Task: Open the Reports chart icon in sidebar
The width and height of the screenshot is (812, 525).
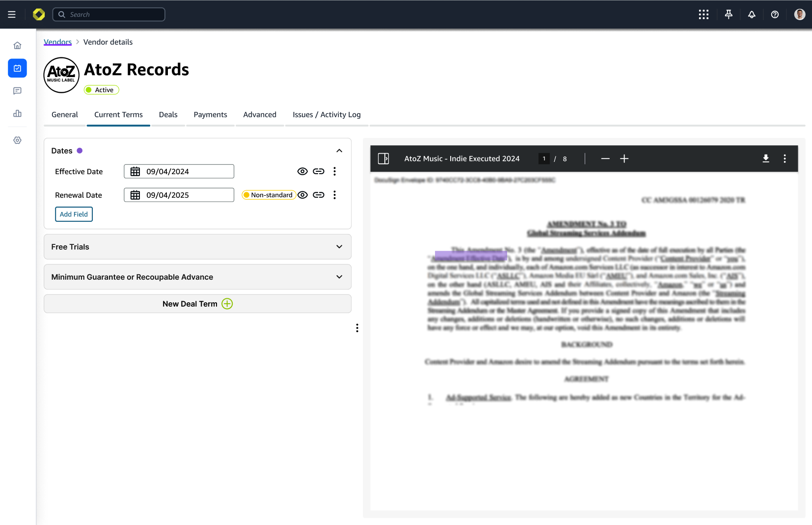Action: click(x=17, y=113)
